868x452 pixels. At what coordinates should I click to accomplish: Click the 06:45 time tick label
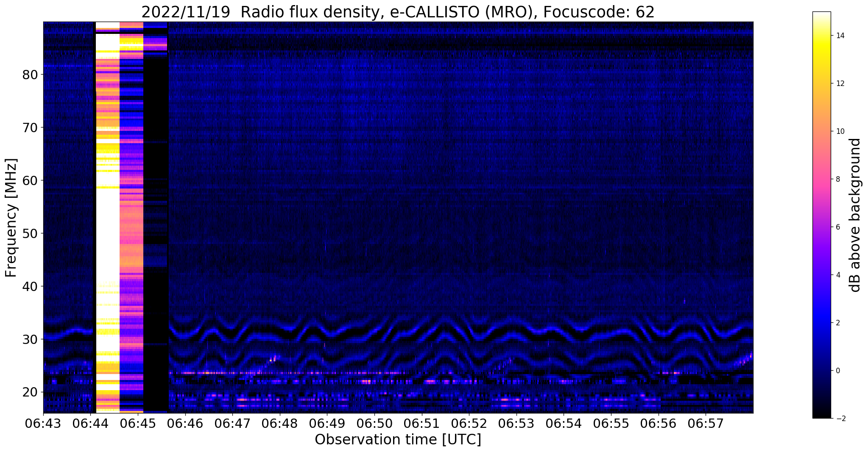tap(138, 423)
